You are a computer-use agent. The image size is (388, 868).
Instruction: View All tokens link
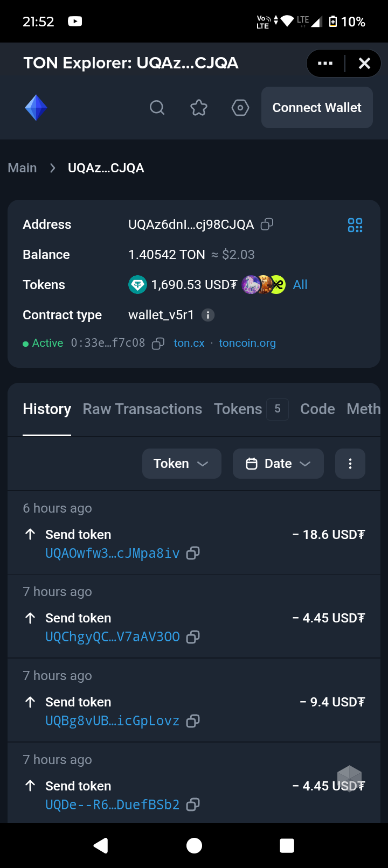pos(300,285)
